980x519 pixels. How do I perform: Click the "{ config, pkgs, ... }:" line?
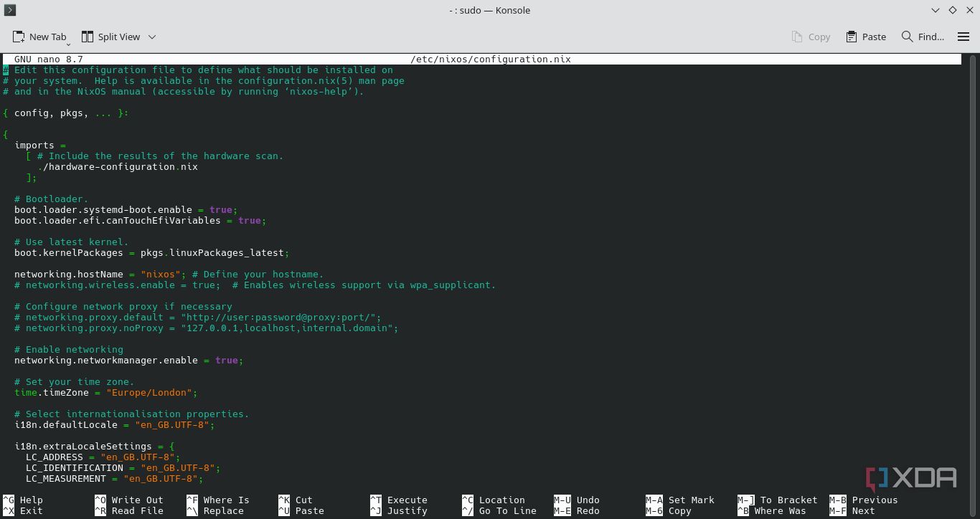pos(66,113)
